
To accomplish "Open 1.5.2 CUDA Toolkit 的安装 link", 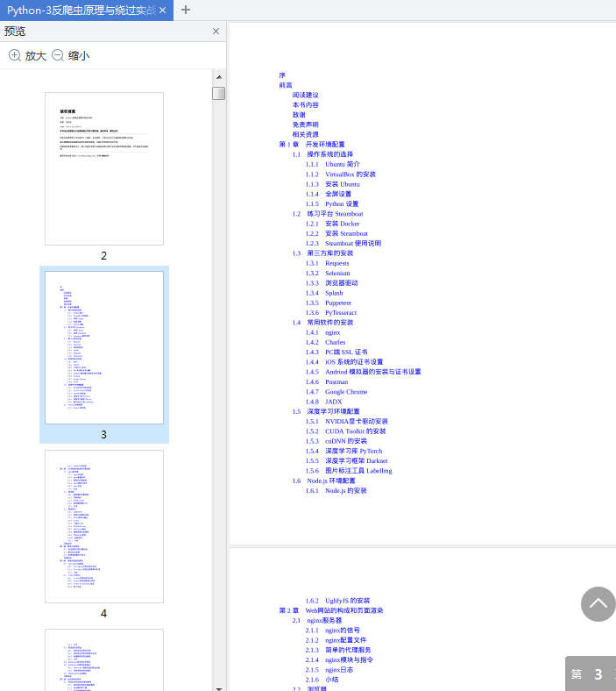I will (346, 431).
